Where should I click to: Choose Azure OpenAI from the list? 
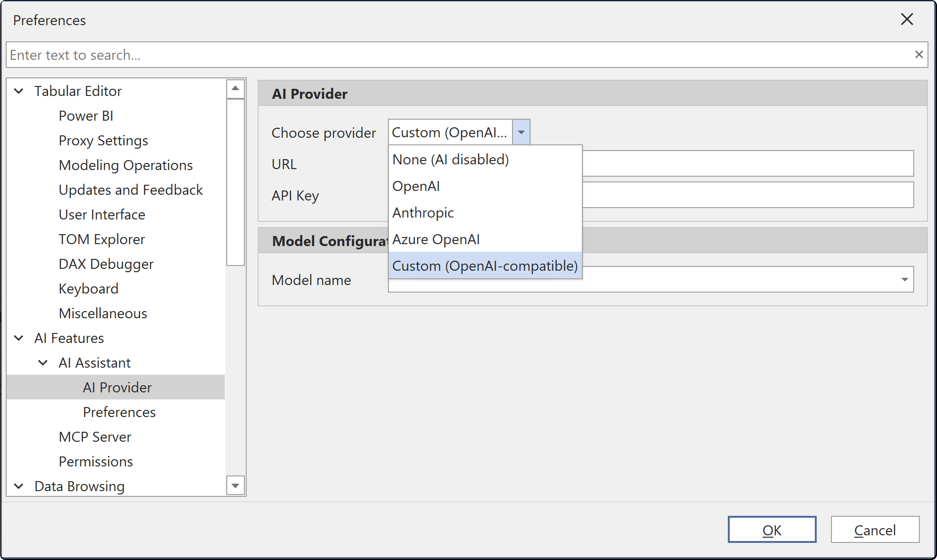click(x=485, y=239)
